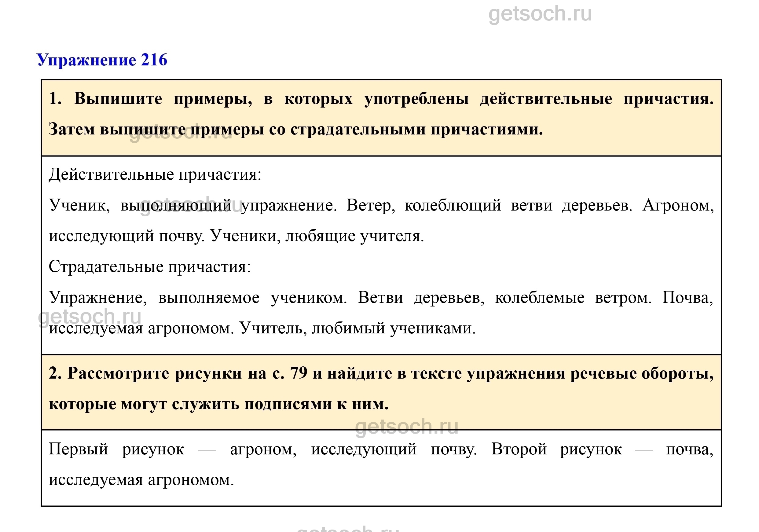This screenshot has height=532, width=759.
Task: Click the word 'колеблющий' in the answer
Action: [x=453, y=206]
